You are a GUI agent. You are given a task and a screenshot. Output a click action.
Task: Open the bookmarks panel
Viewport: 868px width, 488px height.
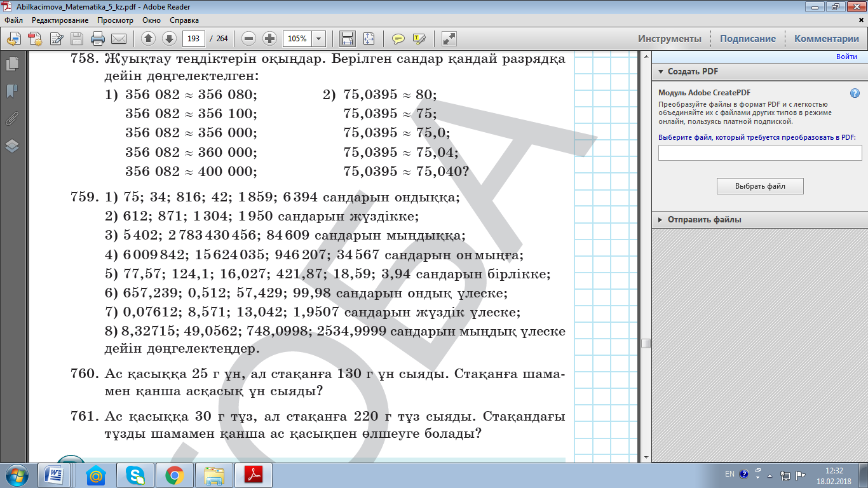(12, 91)
